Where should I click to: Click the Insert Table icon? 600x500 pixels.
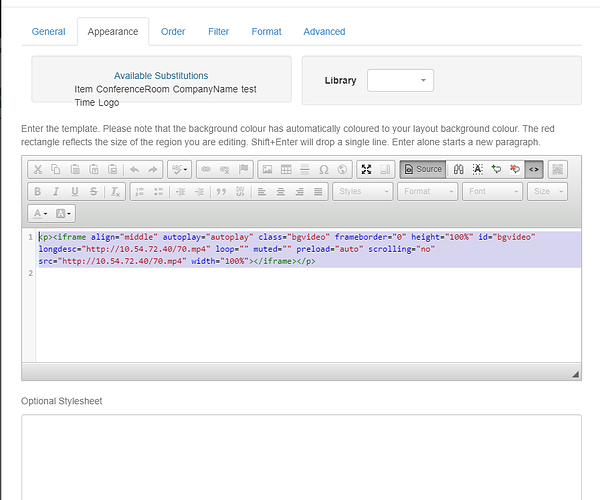click(x=286, y=169)
